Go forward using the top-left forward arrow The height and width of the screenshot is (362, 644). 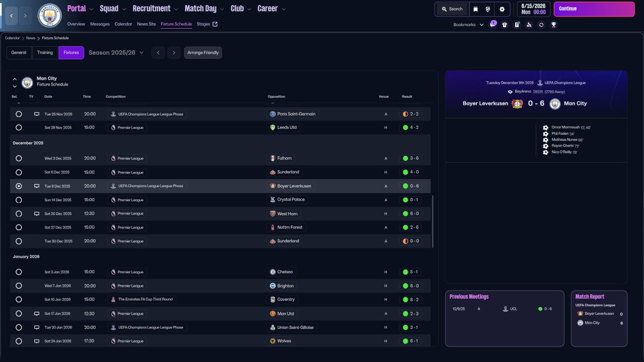coord(25,16)
